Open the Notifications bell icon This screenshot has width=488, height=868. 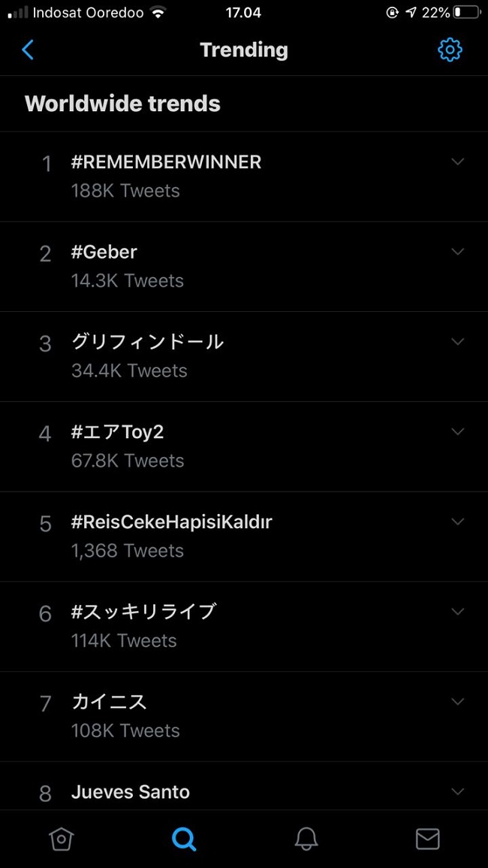pos(305,839)
